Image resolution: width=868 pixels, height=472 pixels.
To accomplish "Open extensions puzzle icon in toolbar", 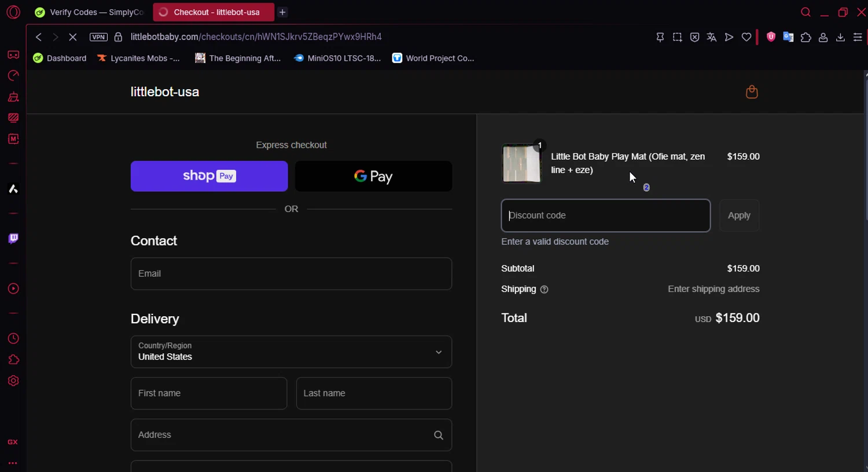I will coord(806,37).
